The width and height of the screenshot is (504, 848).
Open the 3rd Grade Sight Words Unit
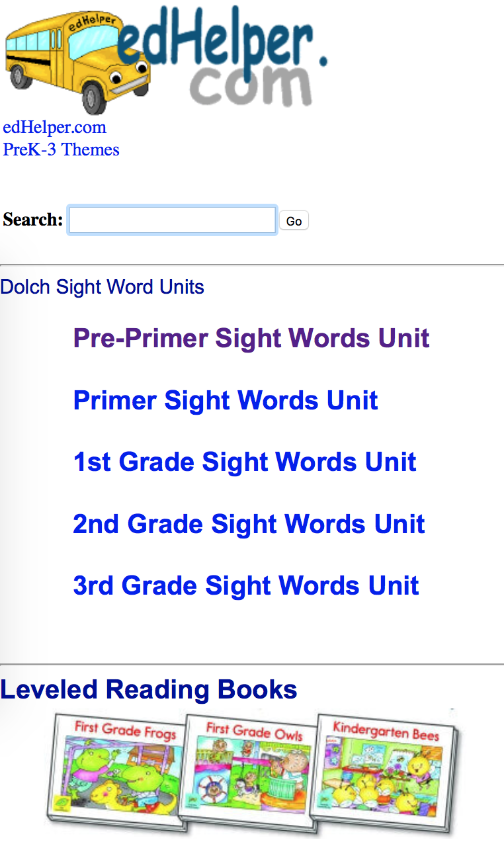click(x=247, y=585)
